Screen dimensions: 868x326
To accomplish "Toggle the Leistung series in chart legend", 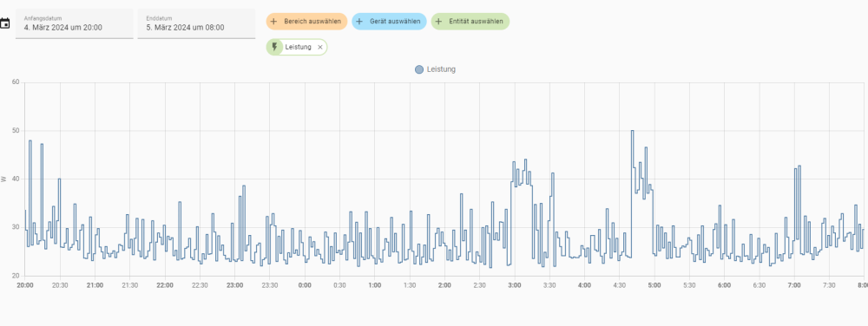I will pyautogui.click(x=435, y=69).
